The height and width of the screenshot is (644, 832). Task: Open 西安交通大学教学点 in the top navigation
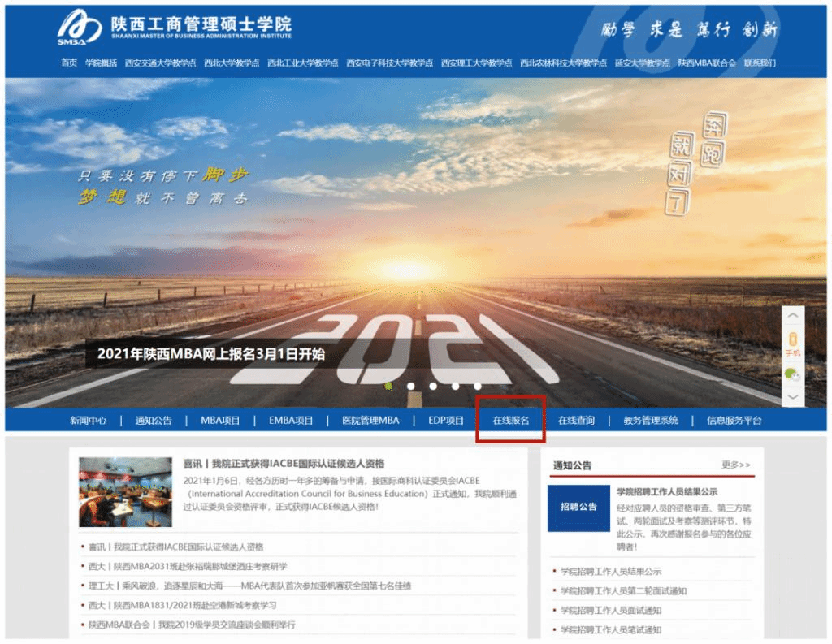[160, 63]
